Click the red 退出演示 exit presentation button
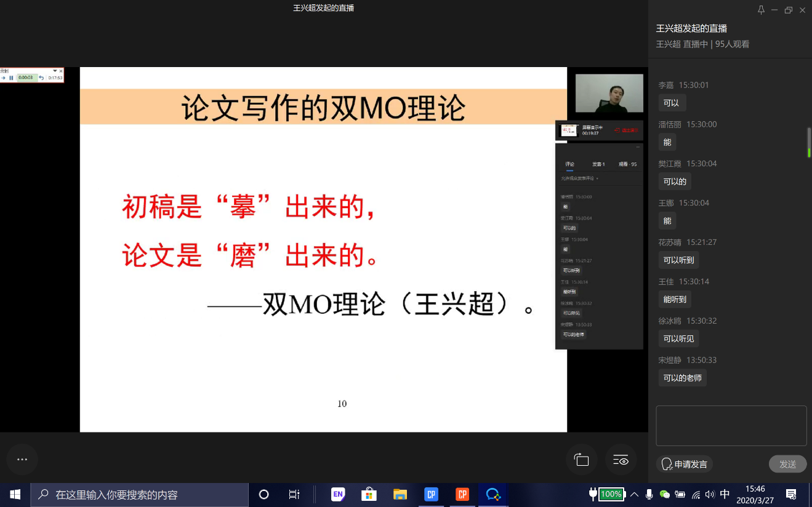The image size is (812, 507). point(626,130)
